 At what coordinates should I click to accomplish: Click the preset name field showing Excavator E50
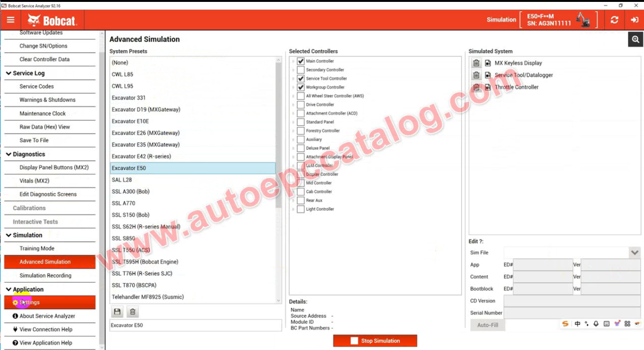click(x=195, y=325)
